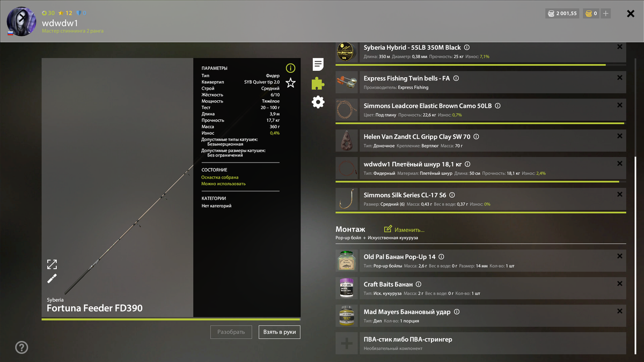Click the title Мастер спиннинга 2 ранга
This screenshot has height=362, width=644.
(73, 31)
